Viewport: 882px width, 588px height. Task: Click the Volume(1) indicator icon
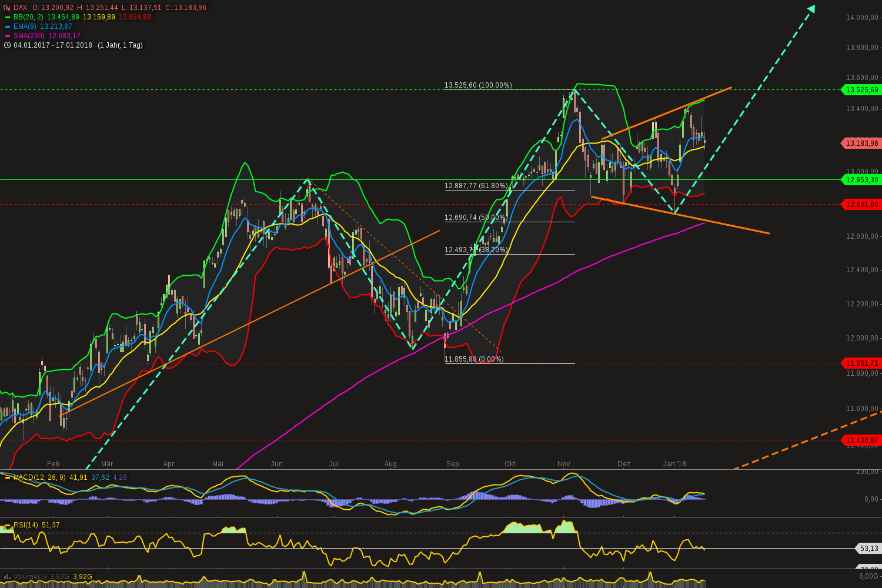click(x=7, y=577)
